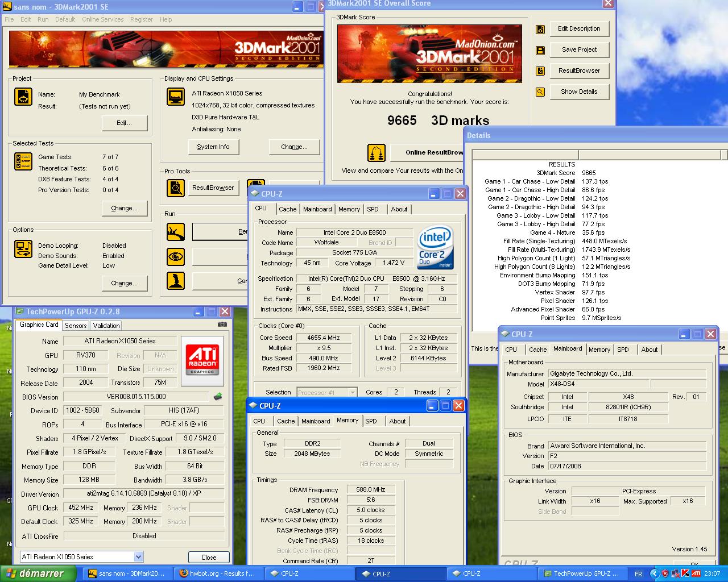
Task: Click the Driver Version ati2mtag field in GPU-Z
Action: click(143, 494)
